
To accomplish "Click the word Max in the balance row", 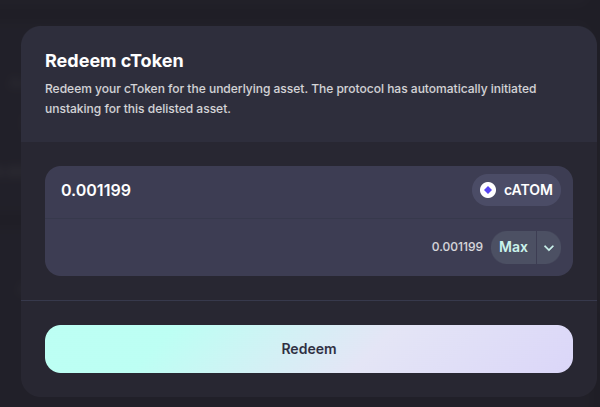I will pos(513,247).
